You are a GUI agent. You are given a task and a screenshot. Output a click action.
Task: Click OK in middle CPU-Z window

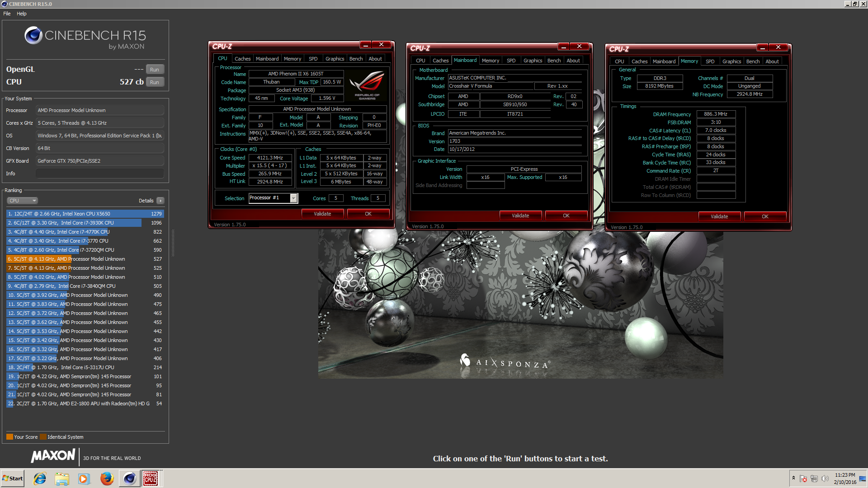tap(566, 216)
